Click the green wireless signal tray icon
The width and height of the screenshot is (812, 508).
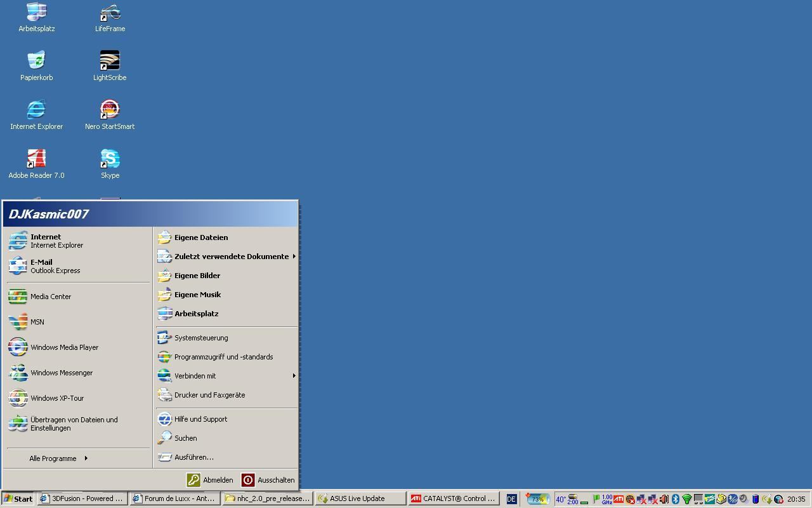click(686, 499)
